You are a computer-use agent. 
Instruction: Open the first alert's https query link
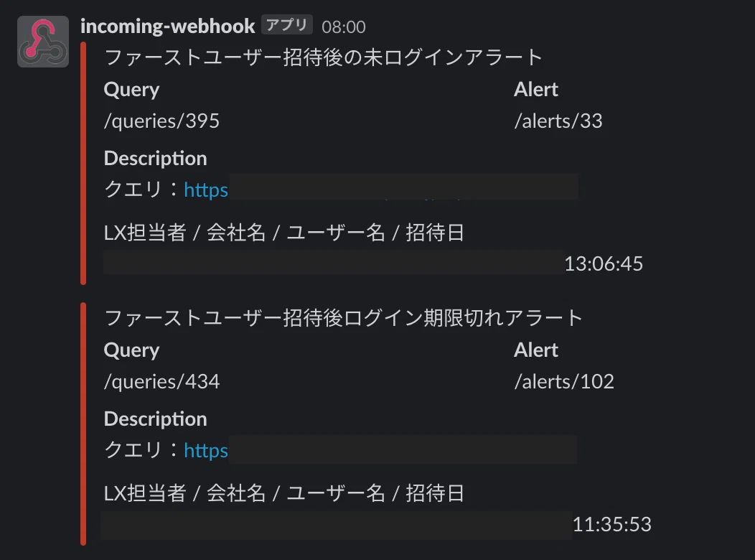pos(206,190)
